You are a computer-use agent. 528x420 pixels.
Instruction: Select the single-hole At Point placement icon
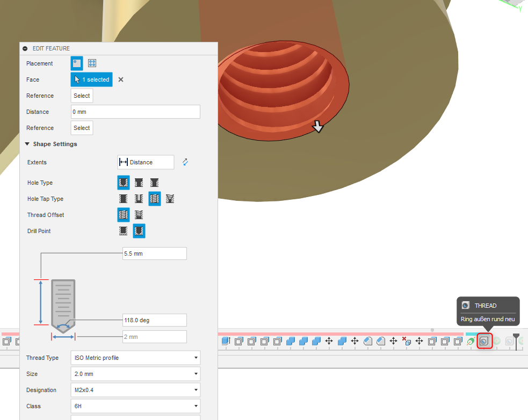pos(77,63)
